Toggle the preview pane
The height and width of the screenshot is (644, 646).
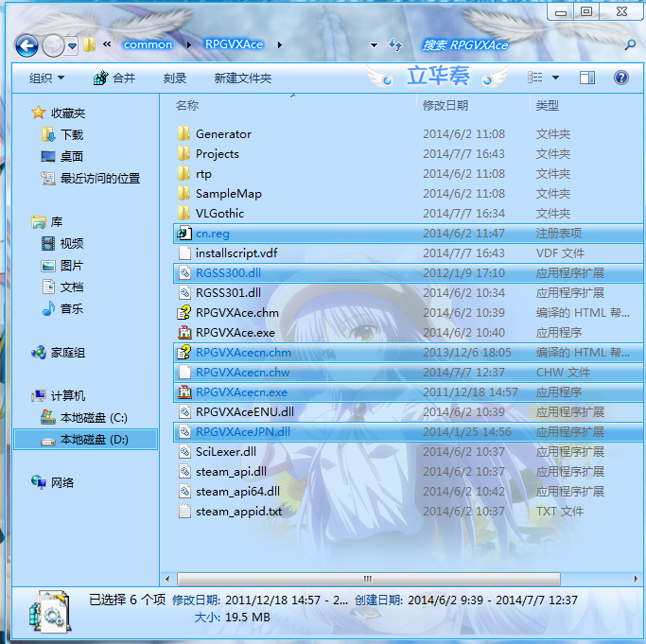pyautogui.click(x=587, y=78)
